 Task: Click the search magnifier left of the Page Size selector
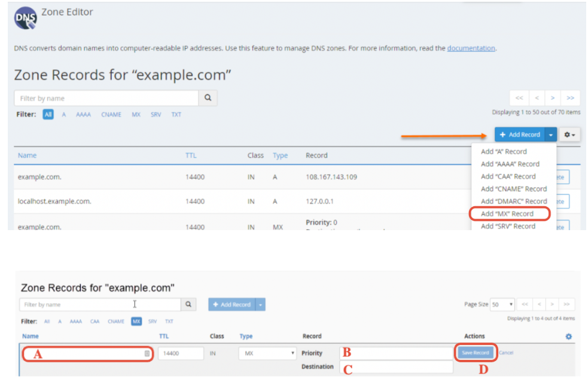[x=188, y=305]
